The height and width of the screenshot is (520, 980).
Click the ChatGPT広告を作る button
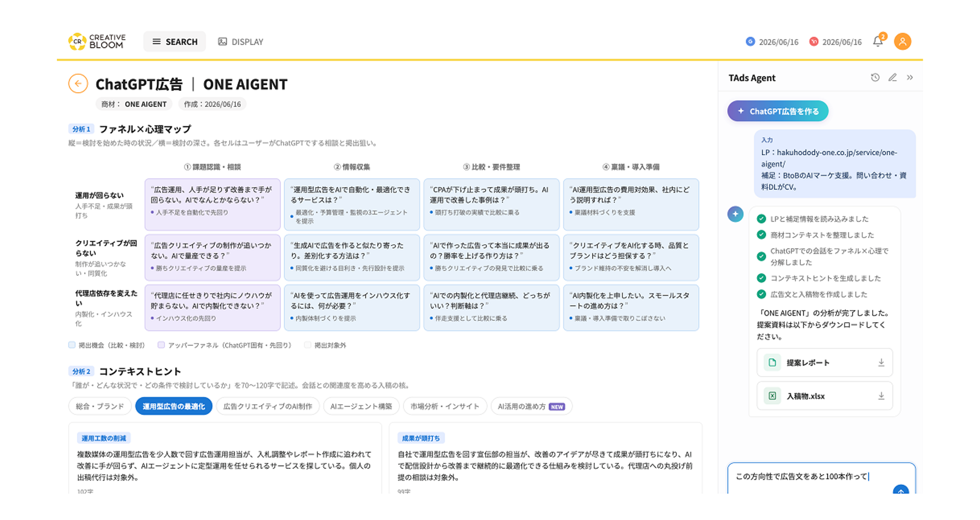778,111
